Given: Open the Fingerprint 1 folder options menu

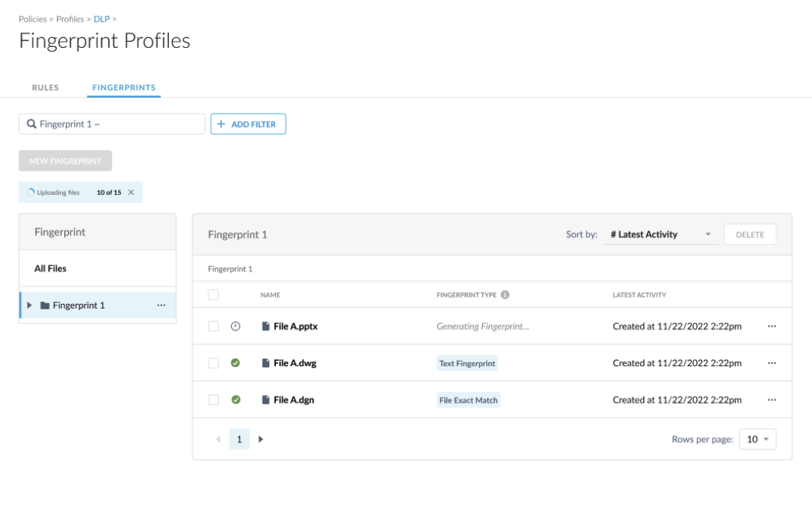Looking at the screenshot, I should point(161,306).
